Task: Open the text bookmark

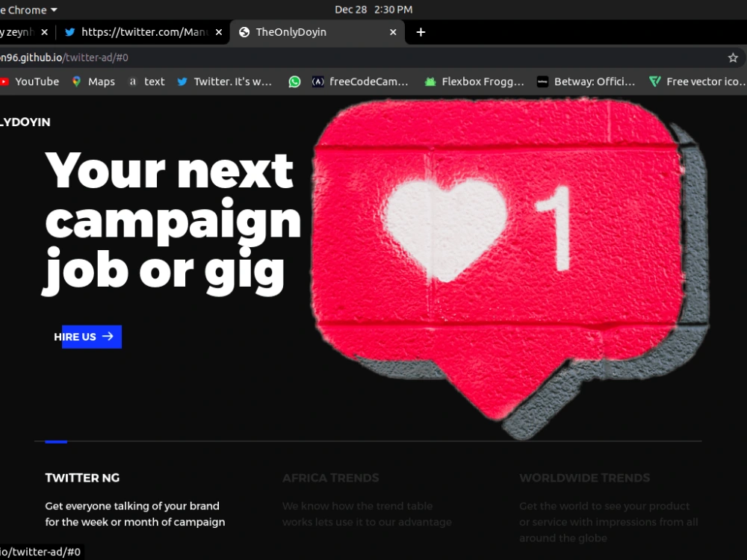Action: click(x=146, y=81)
